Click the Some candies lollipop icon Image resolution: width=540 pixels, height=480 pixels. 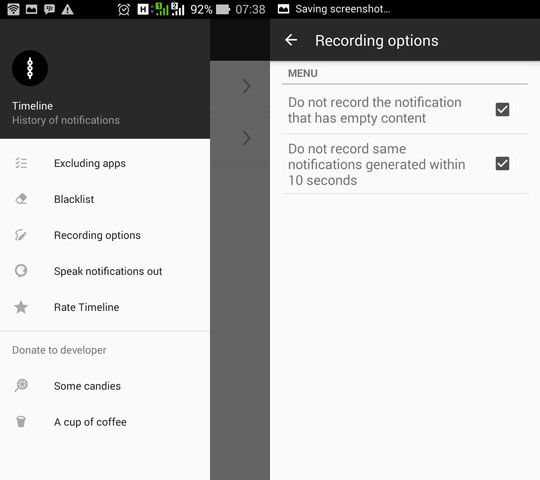pyautogui.click(x=21, y=385)
